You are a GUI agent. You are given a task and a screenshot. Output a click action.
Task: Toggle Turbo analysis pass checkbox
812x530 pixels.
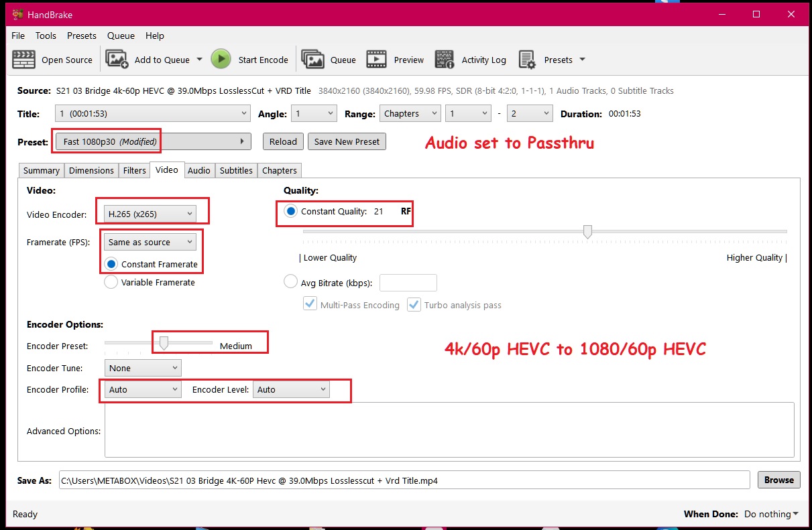[x=414, y=305]
